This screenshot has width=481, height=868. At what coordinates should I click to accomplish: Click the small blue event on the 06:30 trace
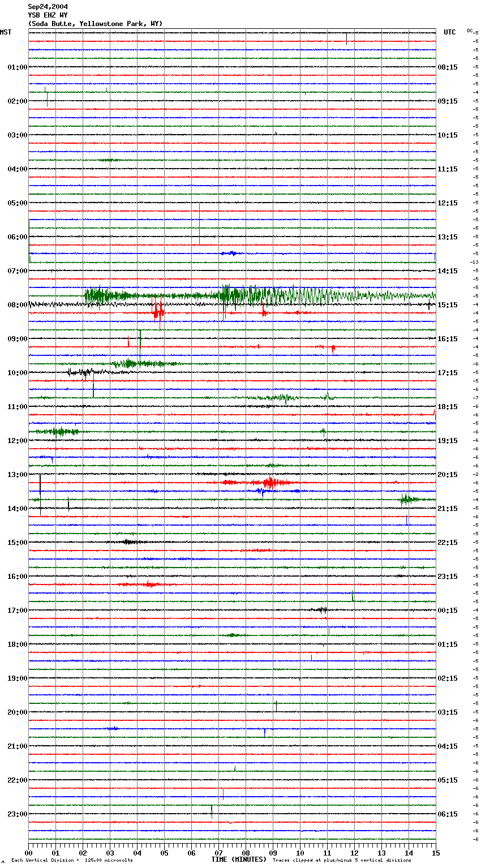click(232, 253)
